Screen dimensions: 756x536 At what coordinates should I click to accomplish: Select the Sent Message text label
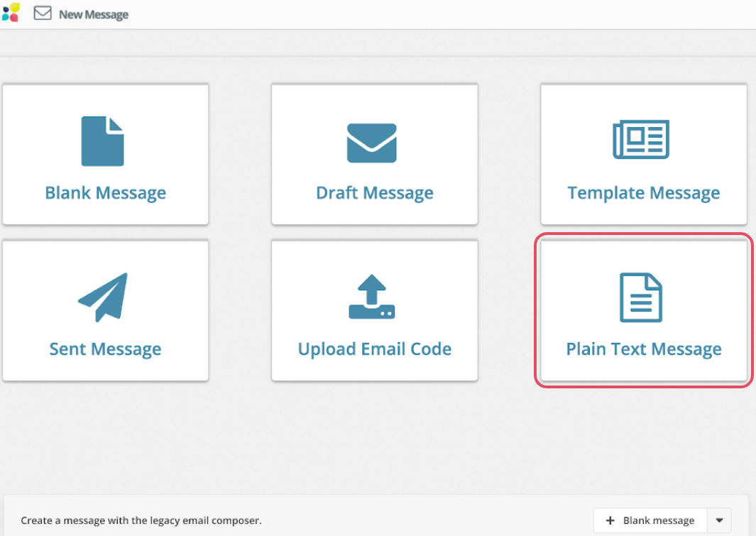[x=105, y=349]
